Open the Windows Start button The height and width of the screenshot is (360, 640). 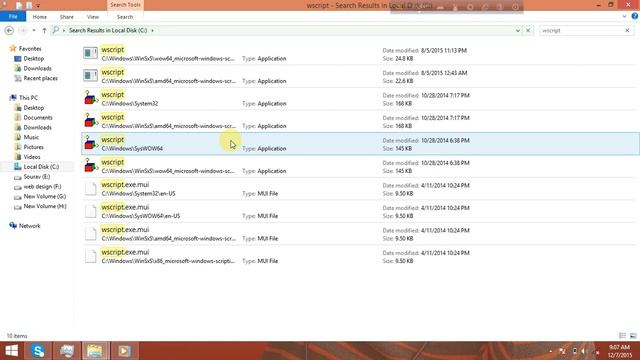coord(11,351)
